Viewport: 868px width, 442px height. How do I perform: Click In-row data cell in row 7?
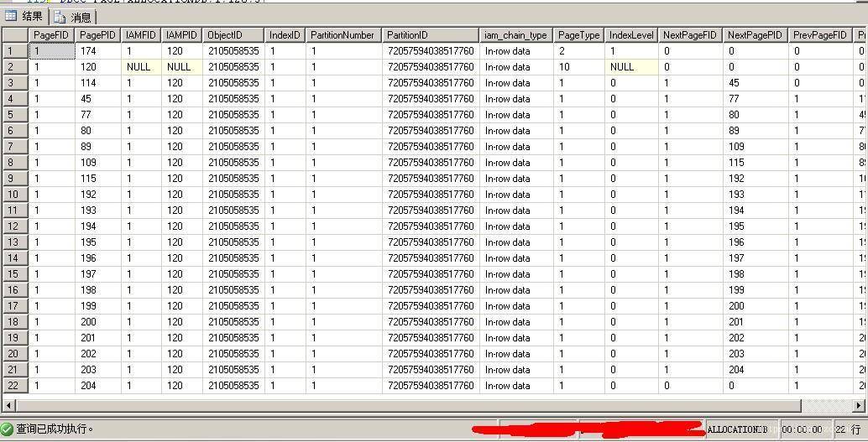[x=516, y=147]
